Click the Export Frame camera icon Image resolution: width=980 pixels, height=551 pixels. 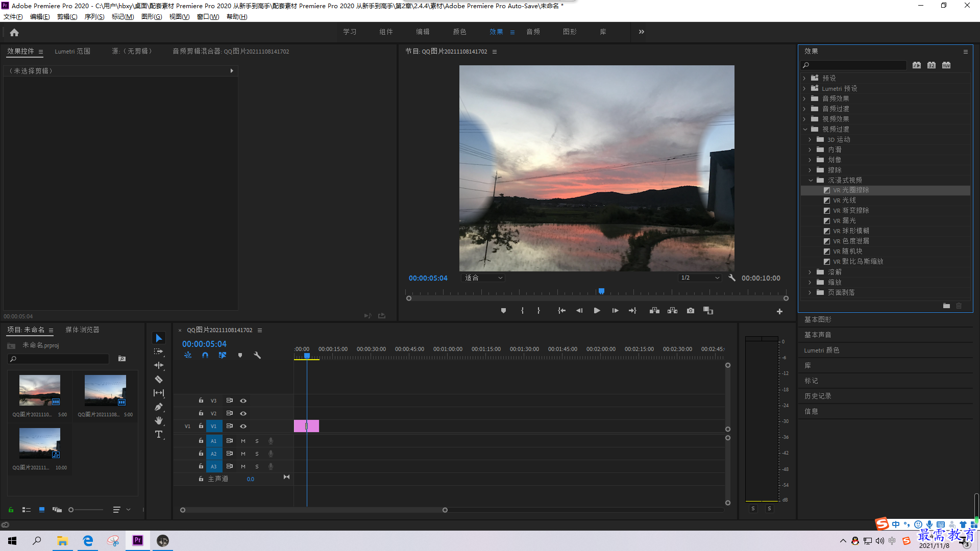point(691,311)
